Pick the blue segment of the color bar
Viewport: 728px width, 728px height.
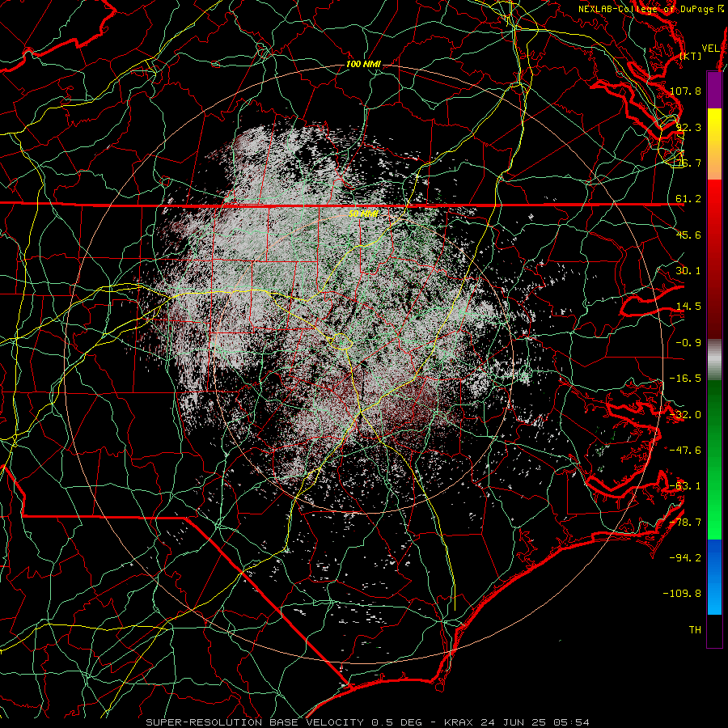click(x=714, y=577)
